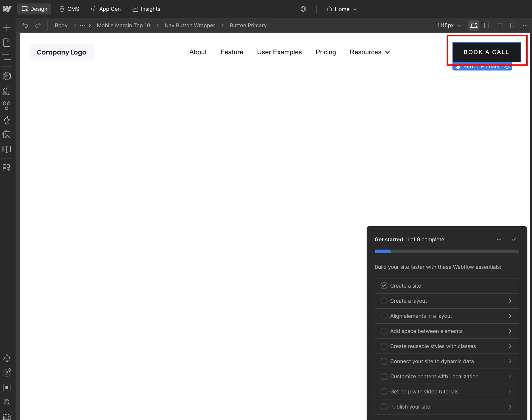532x420 pixels.
Task: Open the Home page dropdown
Action: 342,9
